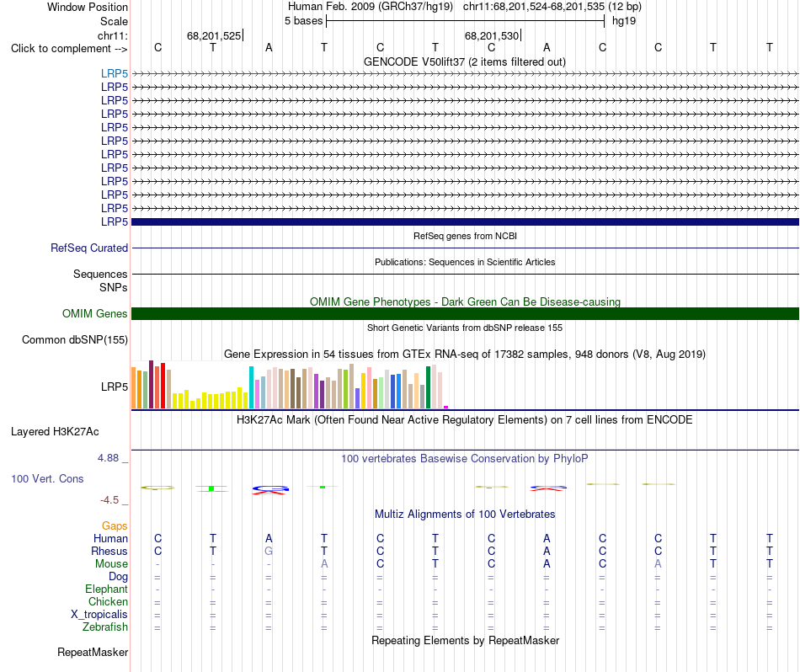Open the RepeatMasker track label
Viewport: 800px width, 672px height.
pos(93,652)
